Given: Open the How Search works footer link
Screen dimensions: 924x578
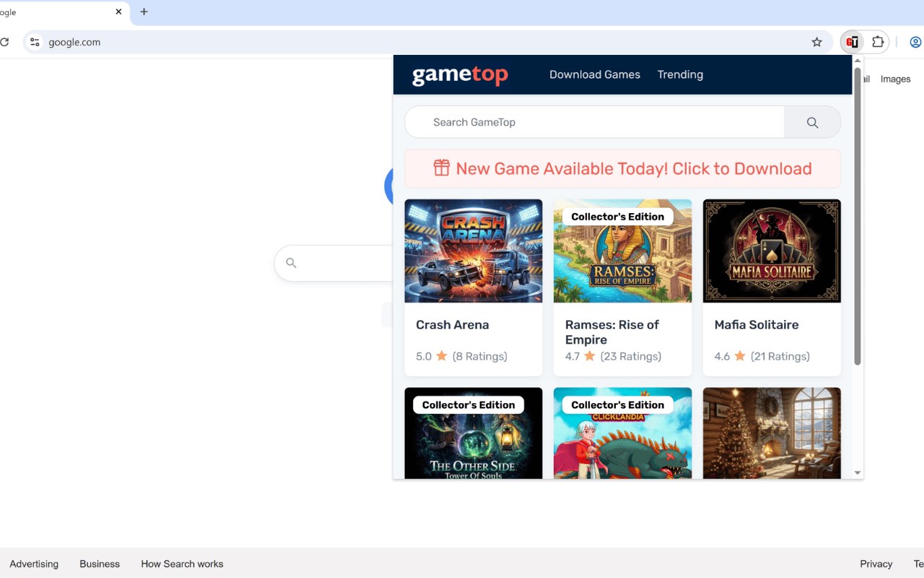Looking at the screenshot, I should [182, 564].
